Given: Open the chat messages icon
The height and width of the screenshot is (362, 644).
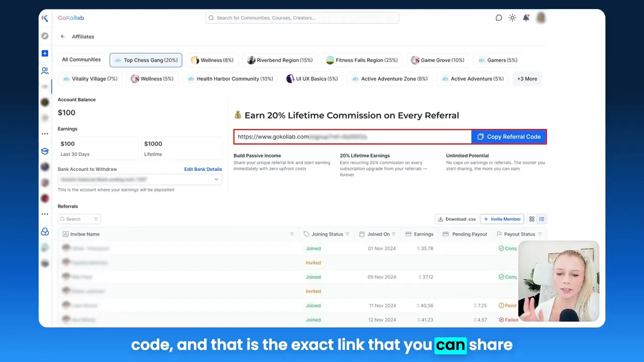Looking at the screenshot, I should tap(499, 18).
